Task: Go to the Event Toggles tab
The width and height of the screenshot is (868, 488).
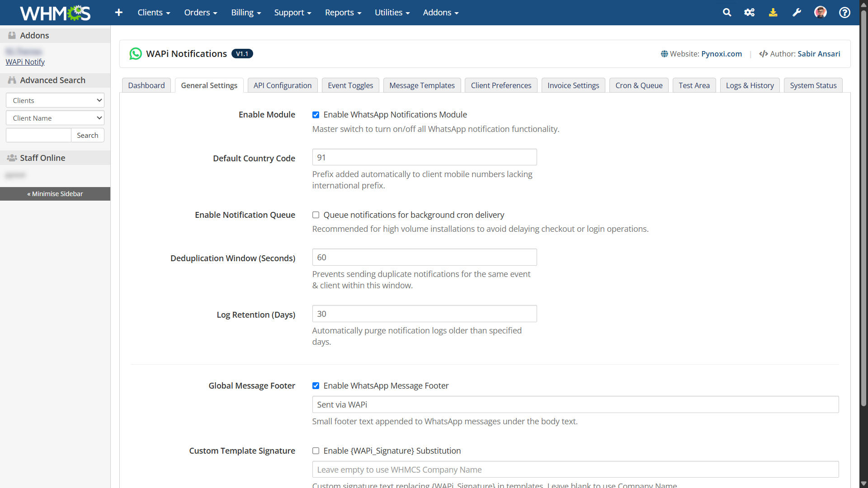Action: click(x=350, y=85)
